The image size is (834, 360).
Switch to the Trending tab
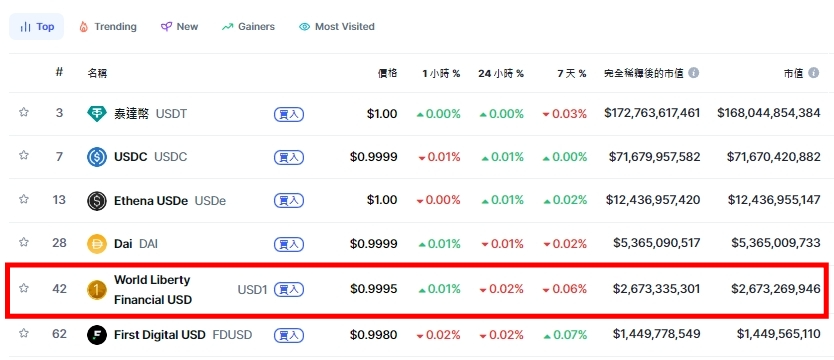[108, 27]
